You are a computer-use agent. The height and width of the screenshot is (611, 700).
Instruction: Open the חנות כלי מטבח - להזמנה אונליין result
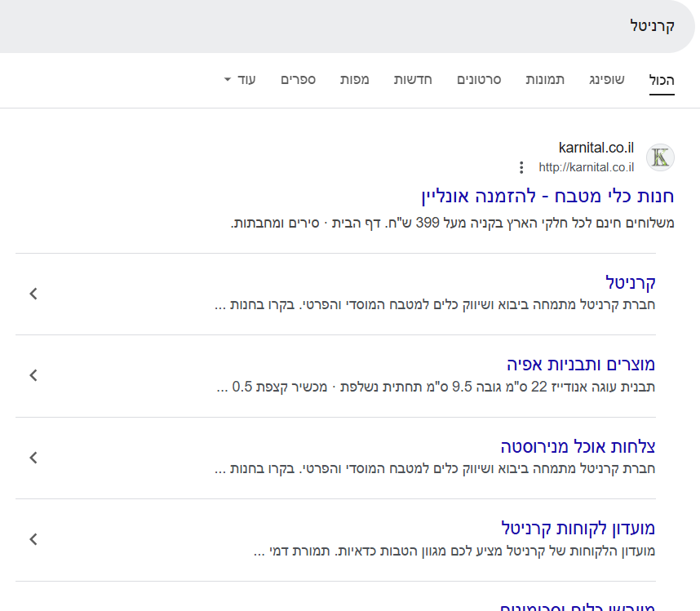tap(547, 197)
